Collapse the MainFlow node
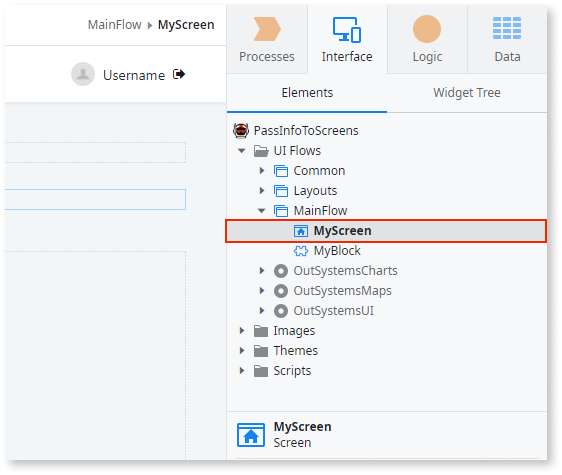This screenshot has width=562, height=475. [262, 211]
